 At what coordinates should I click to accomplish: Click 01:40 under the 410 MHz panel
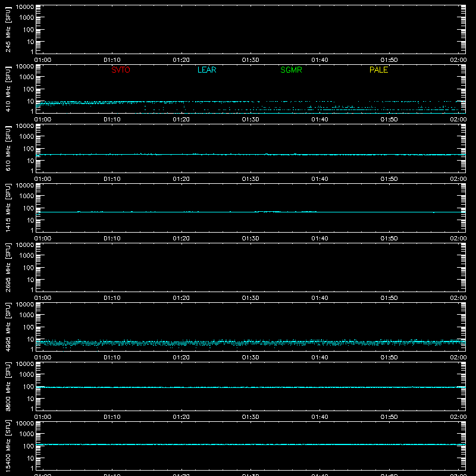pyautogui.click(x=320, y=120)
